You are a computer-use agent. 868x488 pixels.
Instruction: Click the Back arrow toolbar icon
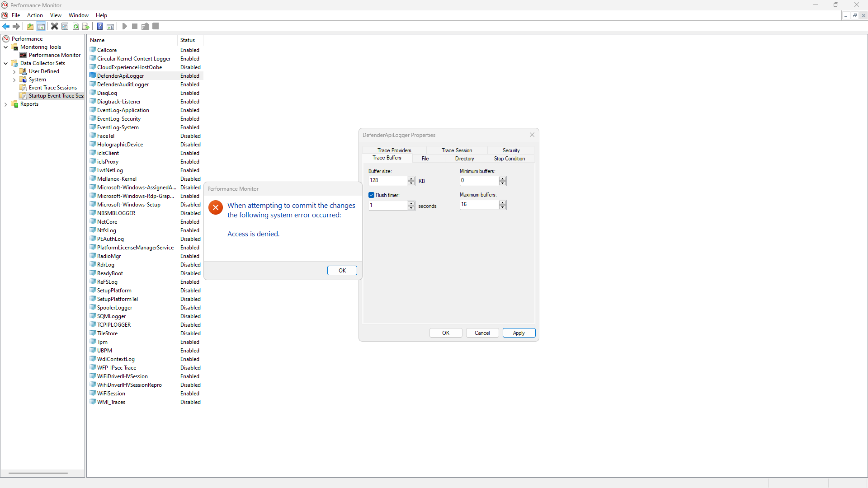pyautogui.click(x=6, y=26)
